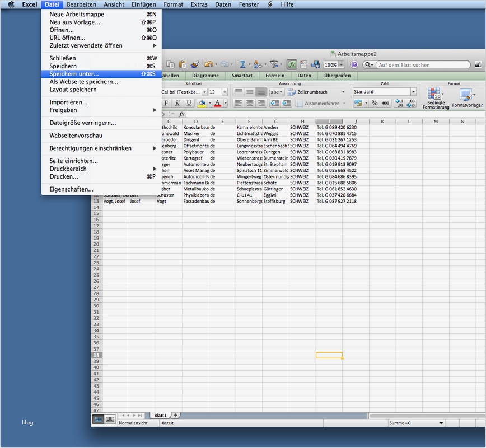The width and height of the screenshot is (486, 448).
Task: Toggle italic formatting button K
Action: click(177, 103)
